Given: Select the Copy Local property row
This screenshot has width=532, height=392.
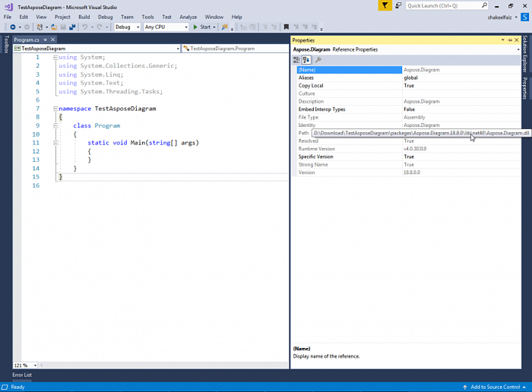Looking at the screenshot, I should (x=409, y=85).
